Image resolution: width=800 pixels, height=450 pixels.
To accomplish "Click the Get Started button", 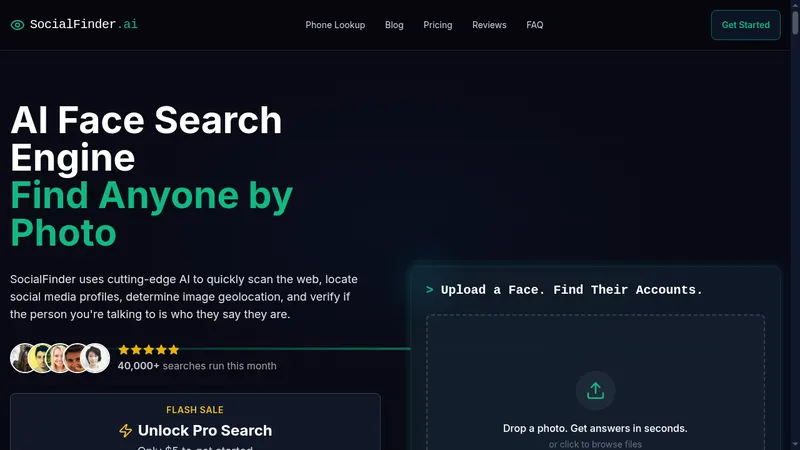I will point(745,25).
